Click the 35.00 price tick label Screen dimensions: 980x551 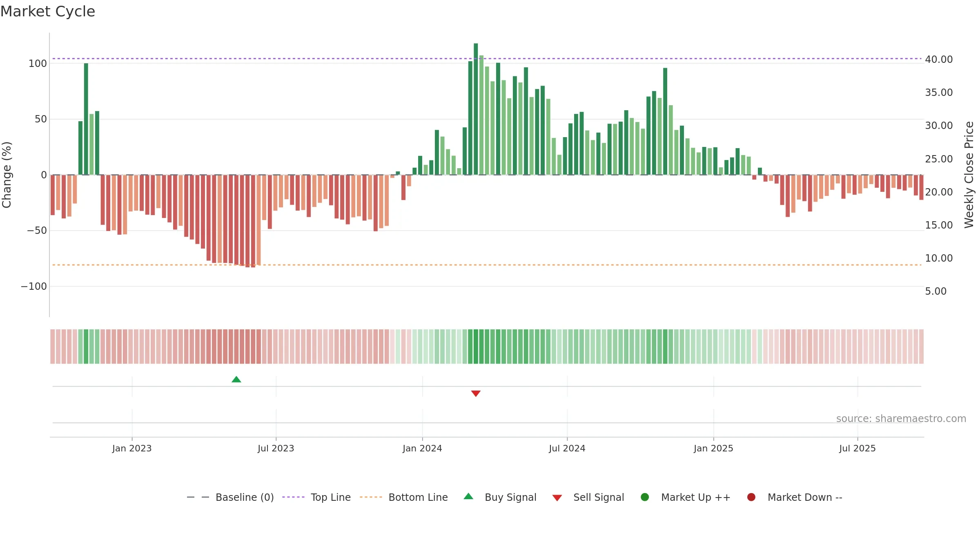[x=939, y=93]
